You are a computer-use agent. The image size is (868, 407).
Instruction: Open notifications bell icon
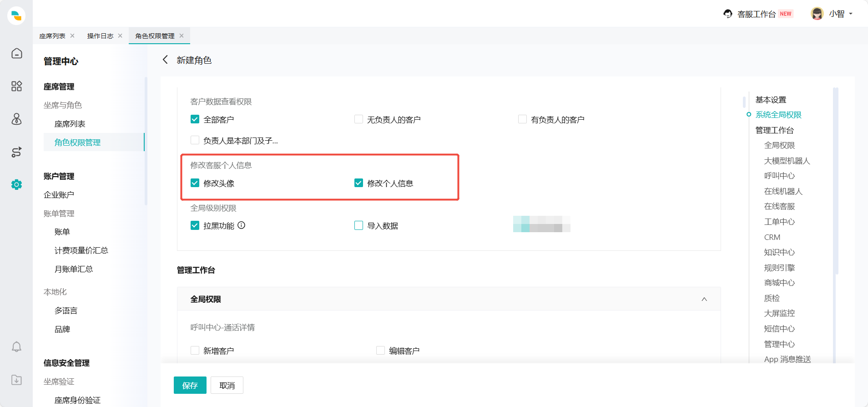(x=17, y=347)
